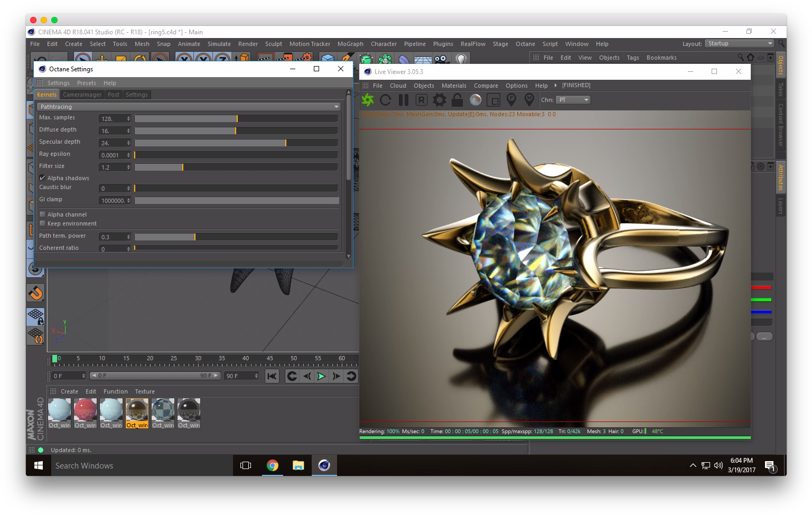Screen dimensions: 812x515
Task: Click the refresh icon in Live Viewer toolbar
Action: [386, 99]
